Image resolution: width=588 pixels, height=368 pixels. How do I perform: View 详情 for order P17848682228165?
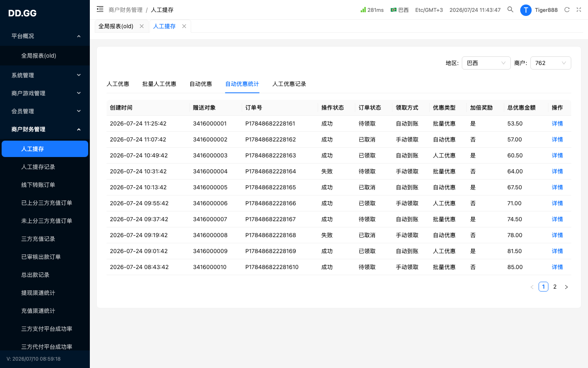coord(557,187)
